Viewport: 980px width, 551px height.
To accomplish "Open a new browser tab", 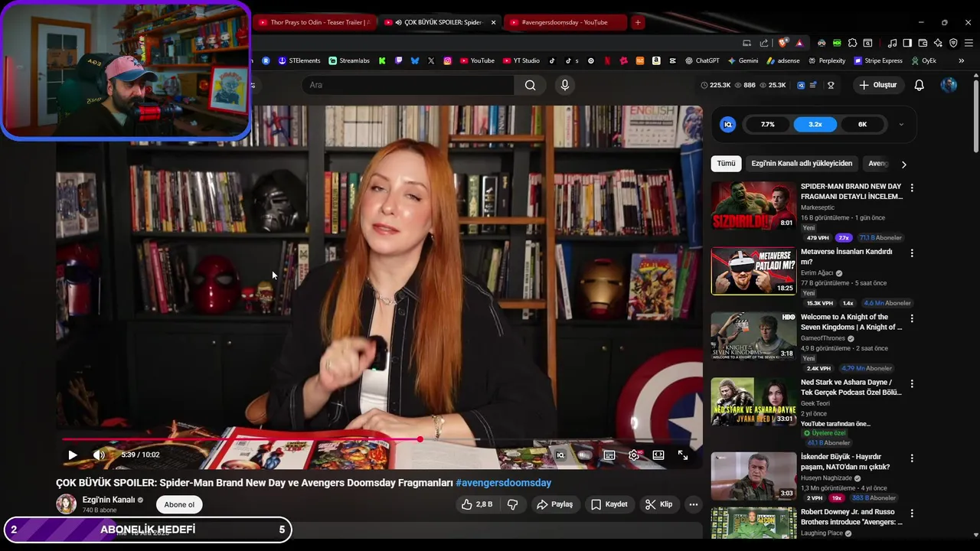I will pyautogui.click(x=637, y=22).
